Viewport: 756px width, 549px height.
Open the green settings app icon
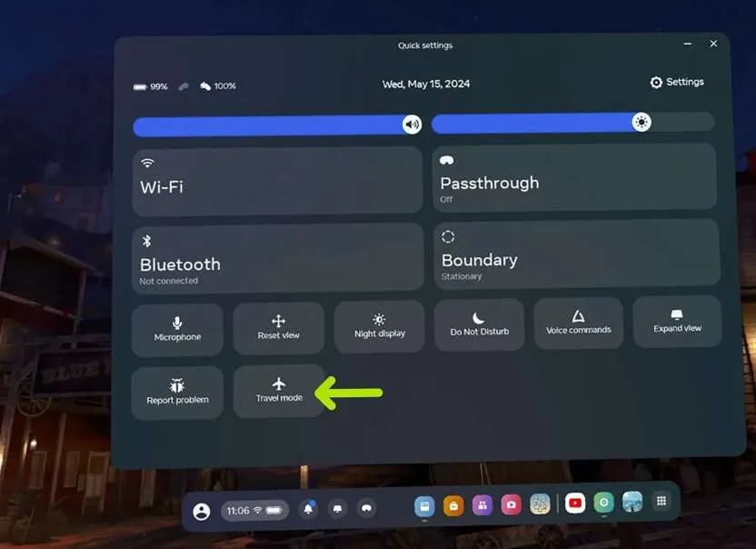click(603, 503)
